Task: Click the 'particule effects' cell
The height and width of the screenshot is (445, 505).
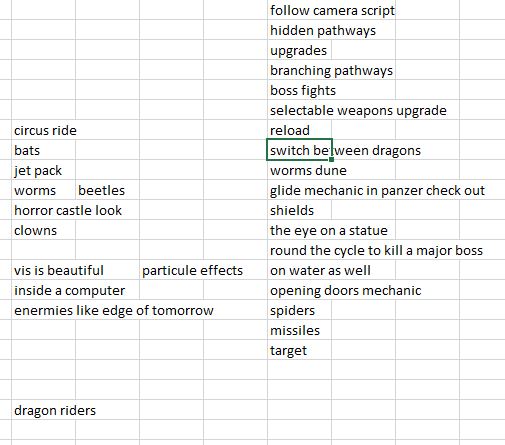Action: coord(171,270)
